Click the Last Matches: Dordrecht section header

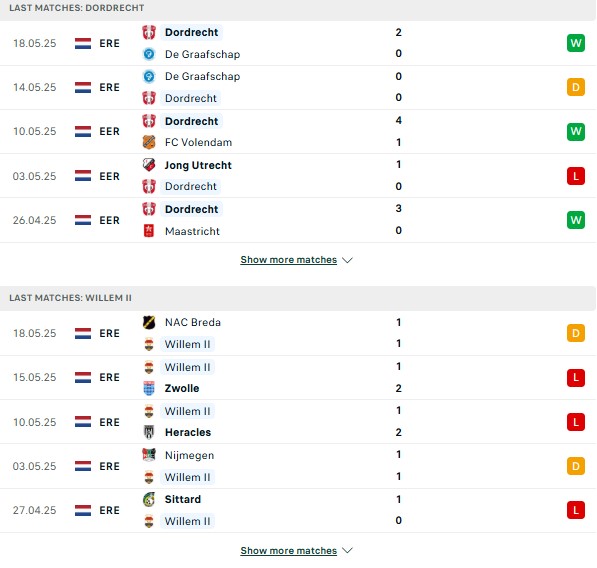click(x=298, y=9)
